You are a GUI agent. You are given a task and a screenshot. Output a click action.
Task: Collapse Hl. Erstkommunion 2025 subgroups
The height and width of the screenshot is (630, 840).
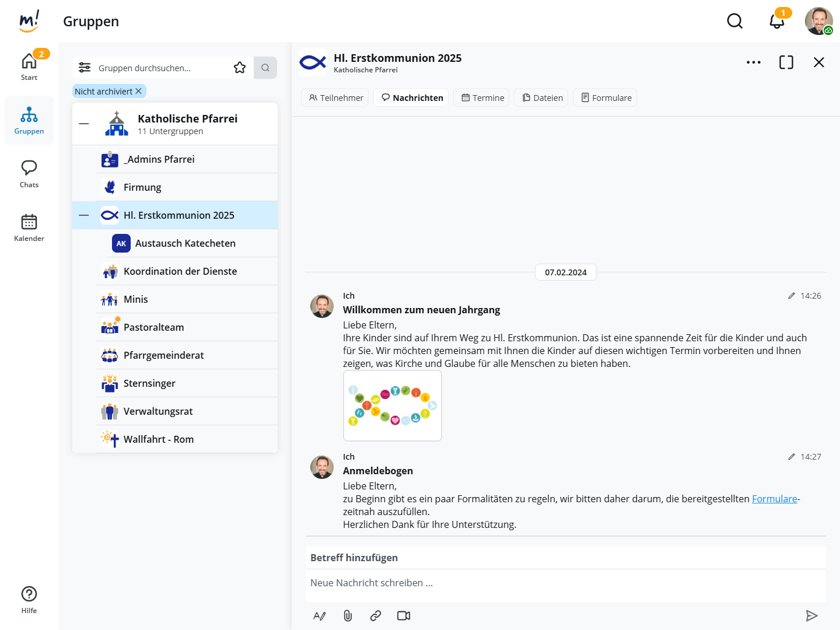click(x=84, y=215)
